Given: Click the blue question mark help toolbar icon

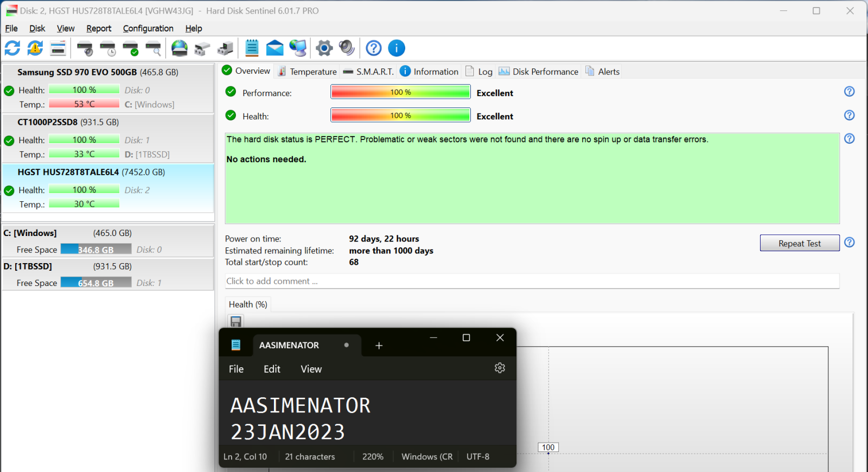Looking at the screenshot, I should click(x=373, y=48).
